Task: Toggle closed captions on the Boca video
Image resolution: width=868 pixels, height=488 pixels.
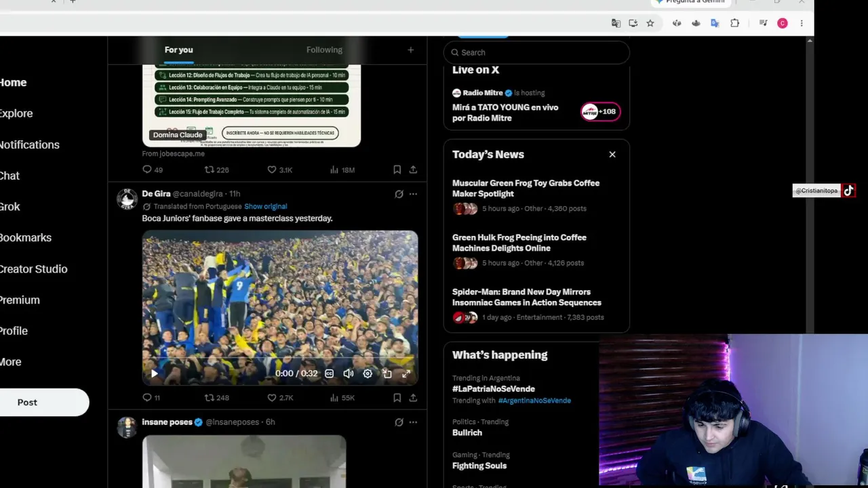Action: 329,373
